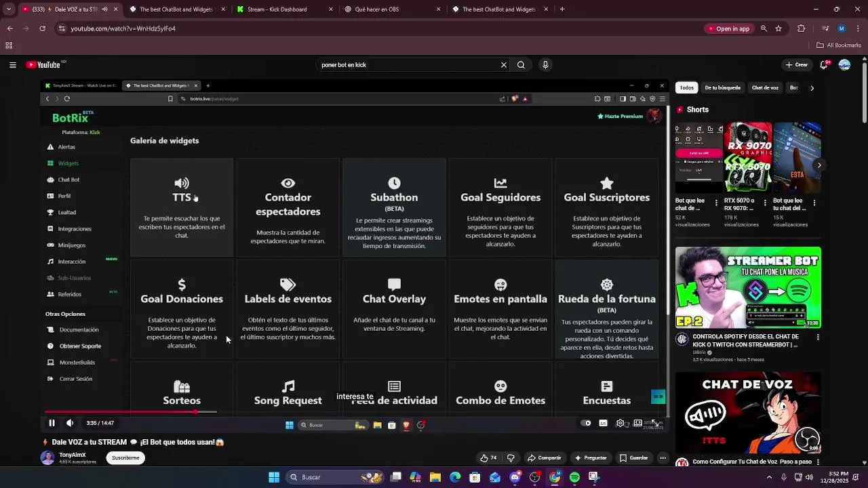This screenshot has width=868, height=488.
Task: Open options for first Bot que lee short
Action: (x=717, y=202)
